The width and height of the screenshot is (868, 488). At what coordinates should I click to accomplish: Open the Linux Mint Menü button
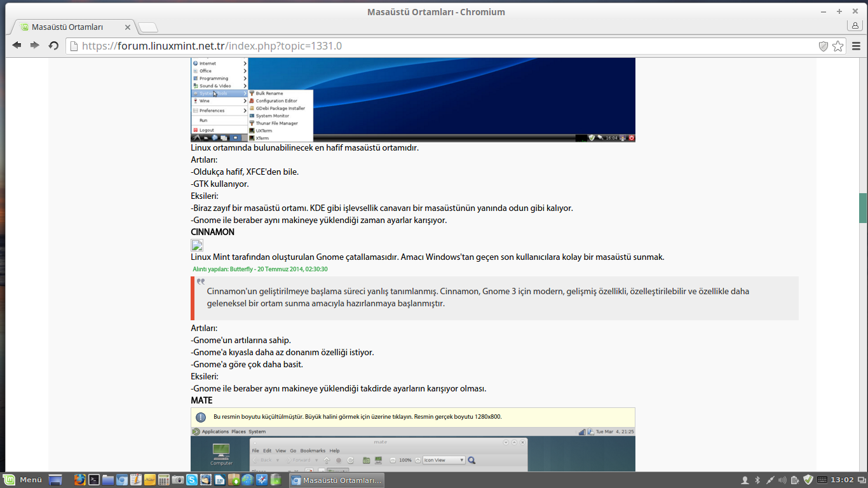(x=22, y=480)
